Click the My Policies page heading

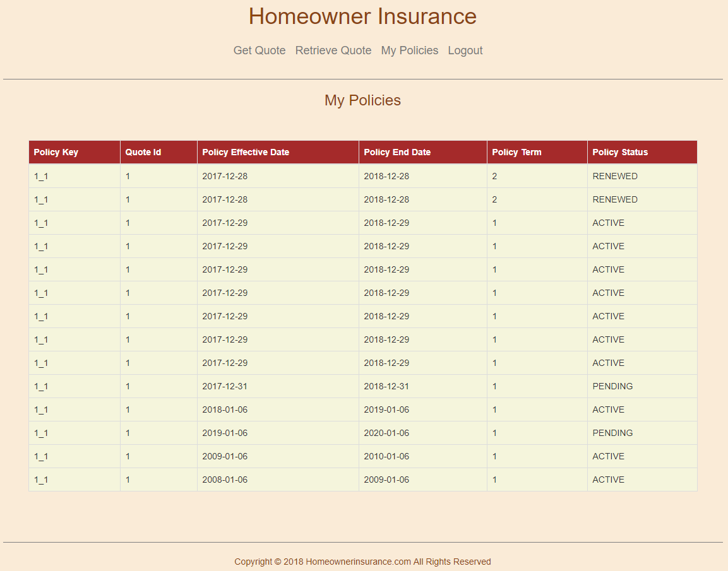pyautogui.click(x=362, y=100)
